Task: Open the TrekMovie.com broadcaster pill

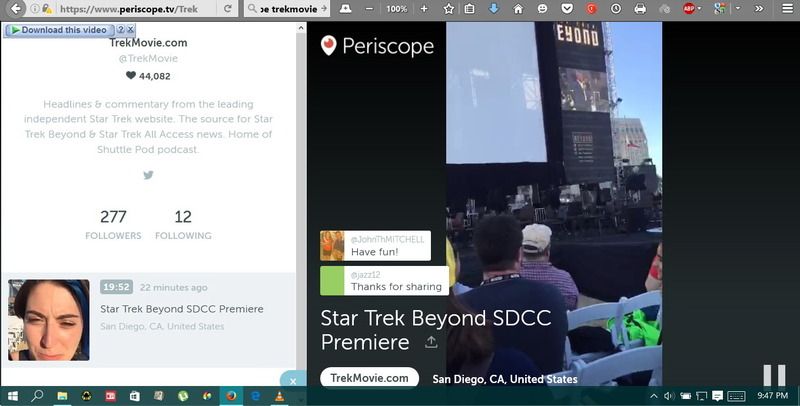Action: [x=369, y=378]
